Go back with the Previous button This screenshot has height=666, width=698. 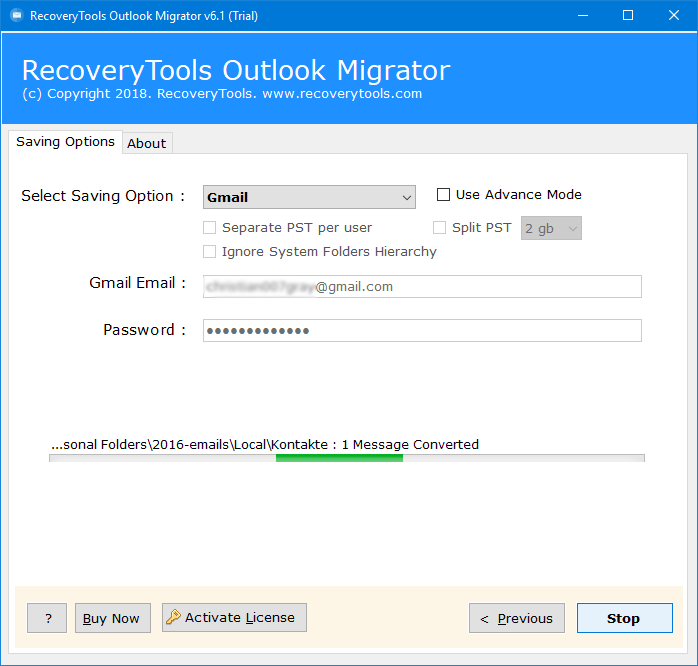(517, 618)
